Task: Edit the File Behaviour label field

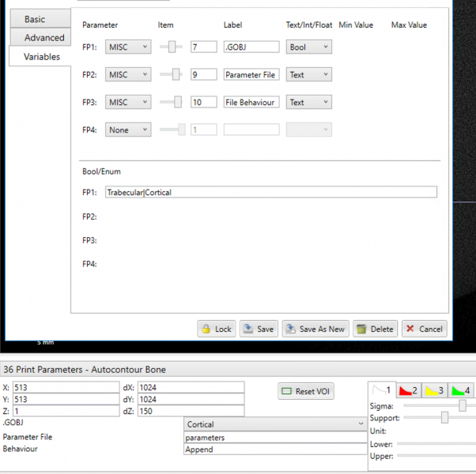Action: click(x=251, y=102)
